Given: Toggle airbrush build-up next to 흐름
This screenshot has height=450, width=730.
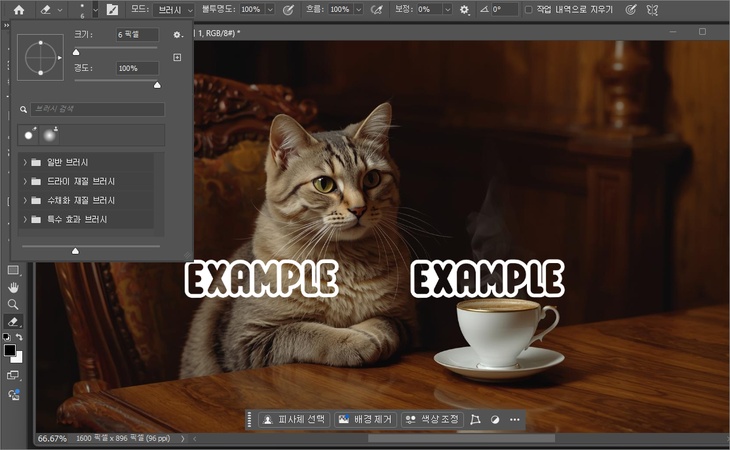Looking at the screenshot, I should pyautogui.click(x=377, y=9).
